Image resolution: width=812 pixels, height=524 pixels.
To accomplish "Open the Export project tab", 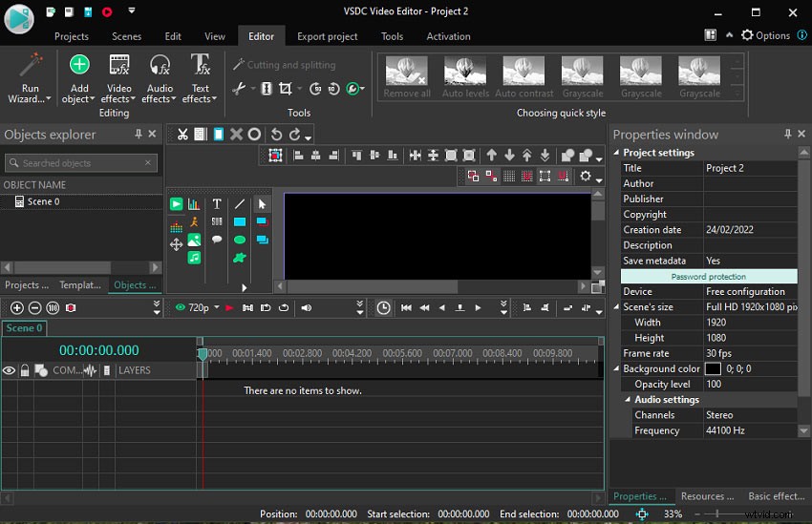I will coord(327,36).
